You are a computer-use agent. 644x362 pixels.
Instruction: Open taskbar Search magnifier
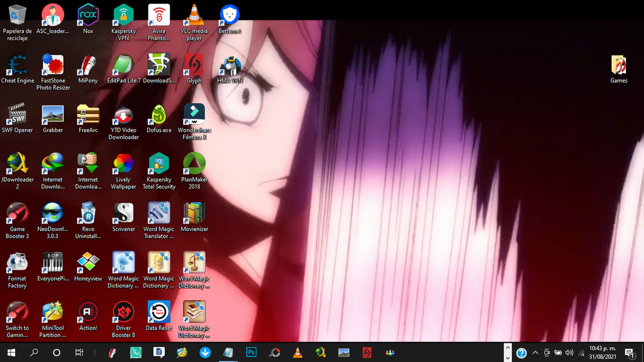[34, 352]
